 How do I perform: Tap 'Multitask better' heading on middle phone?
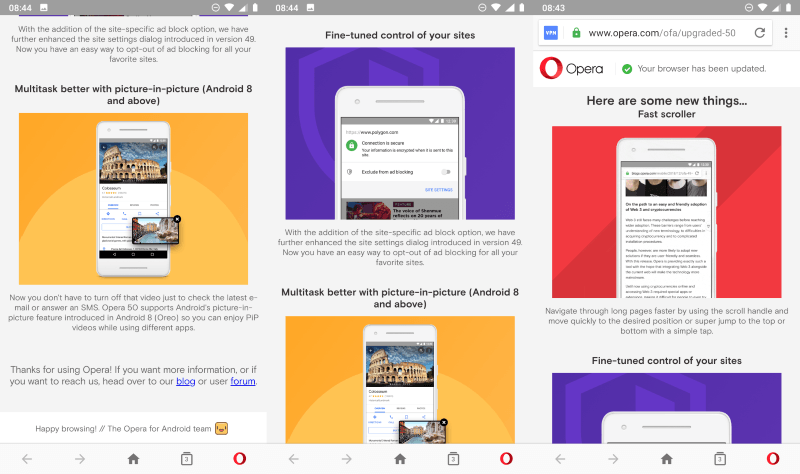[x=400, y=298]
